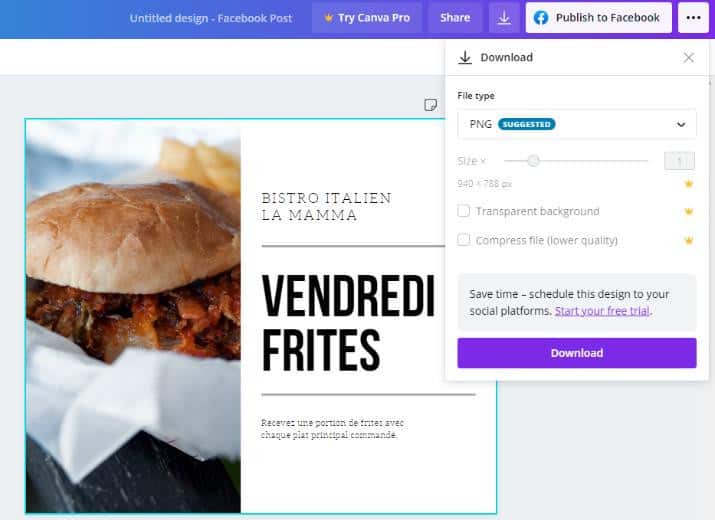Click the Size slider handle
This screenshot has height=520, width=715.
(533, 161)
